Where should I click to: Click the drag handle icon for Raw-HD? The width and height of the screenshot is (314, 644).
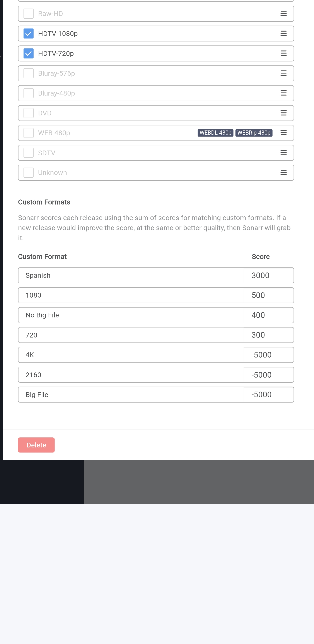click(283, 14)
